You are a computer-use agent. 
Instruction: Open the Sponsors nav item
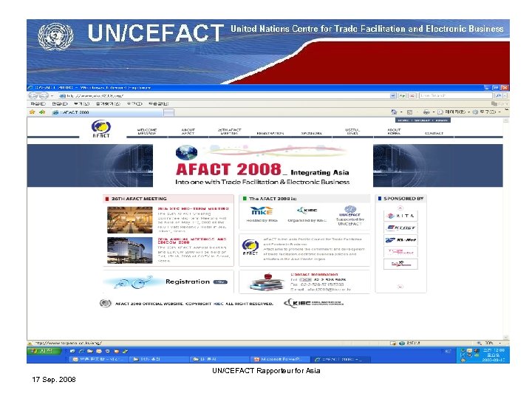pos(312,133)
